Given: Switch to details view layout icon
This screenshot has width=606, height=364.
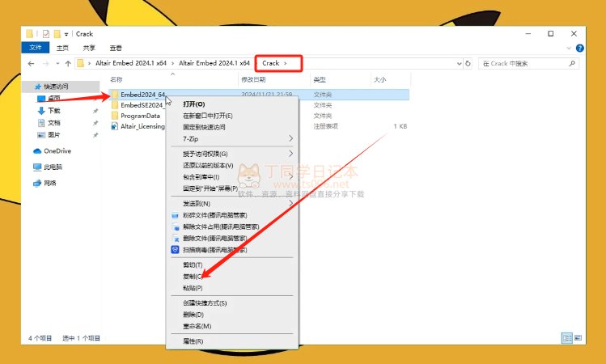Looking at the screenshot, I should [x=567, y=338].
